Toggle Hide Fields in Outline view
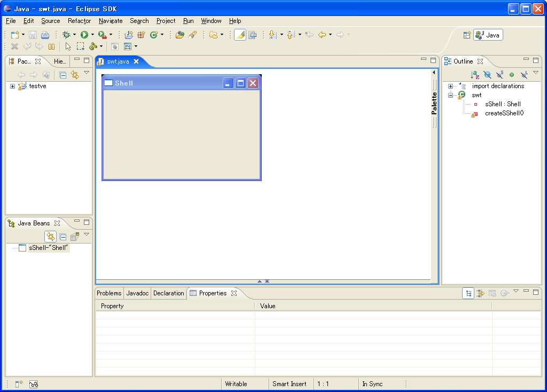 point(487,75)
